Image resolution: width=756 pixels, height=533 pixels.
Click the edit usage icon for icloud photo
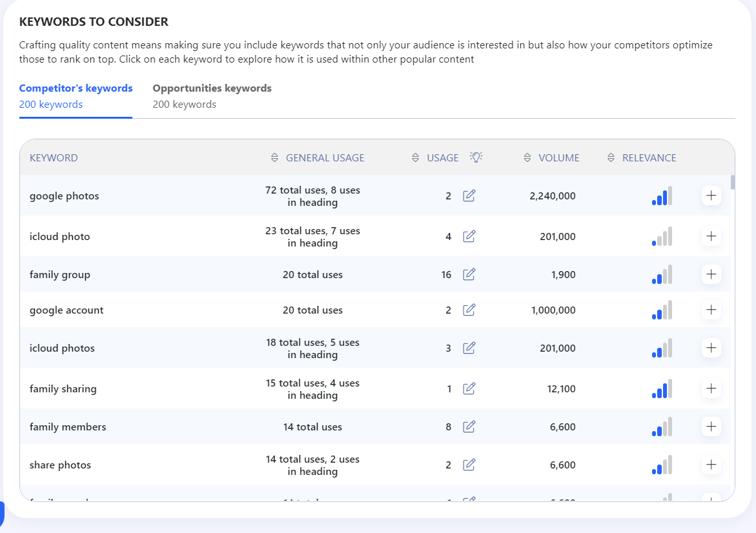click(x=469, y=236)
